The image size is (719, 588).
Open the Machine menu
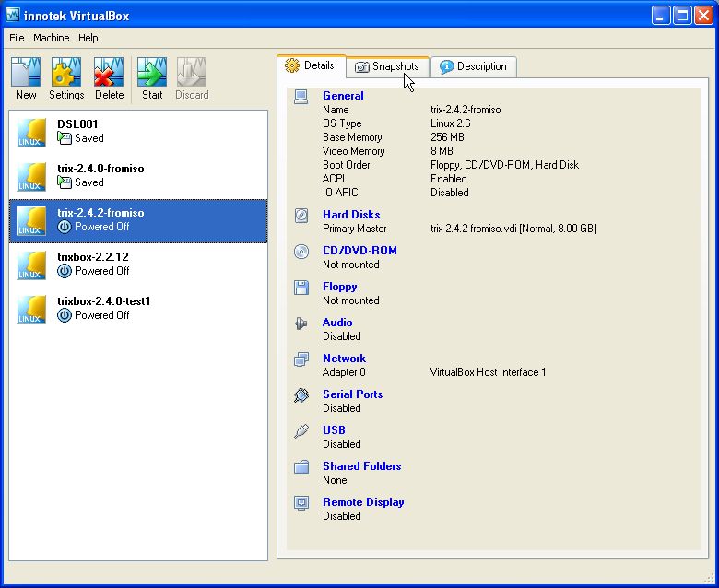52,38
